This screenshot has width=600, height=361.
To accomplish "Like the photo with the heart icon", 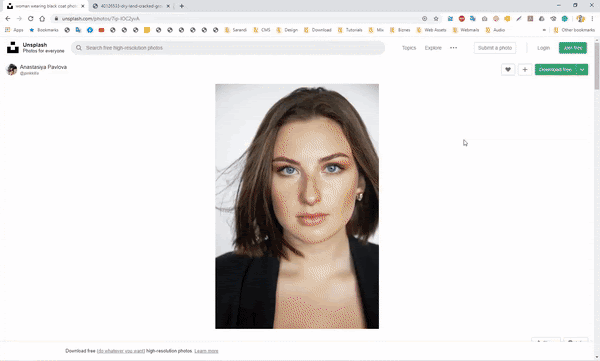I will click(x=508, y=70).
